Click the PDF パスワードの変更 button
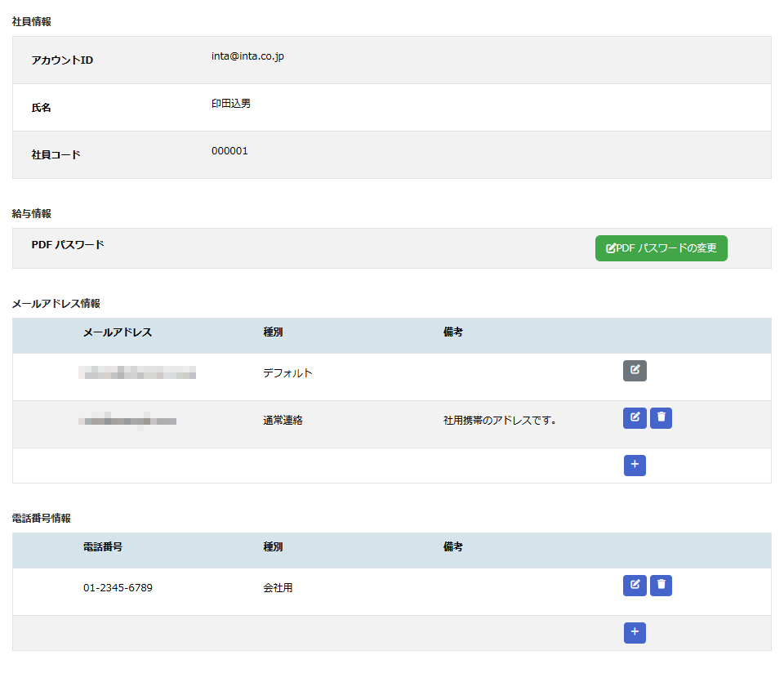 661,248
